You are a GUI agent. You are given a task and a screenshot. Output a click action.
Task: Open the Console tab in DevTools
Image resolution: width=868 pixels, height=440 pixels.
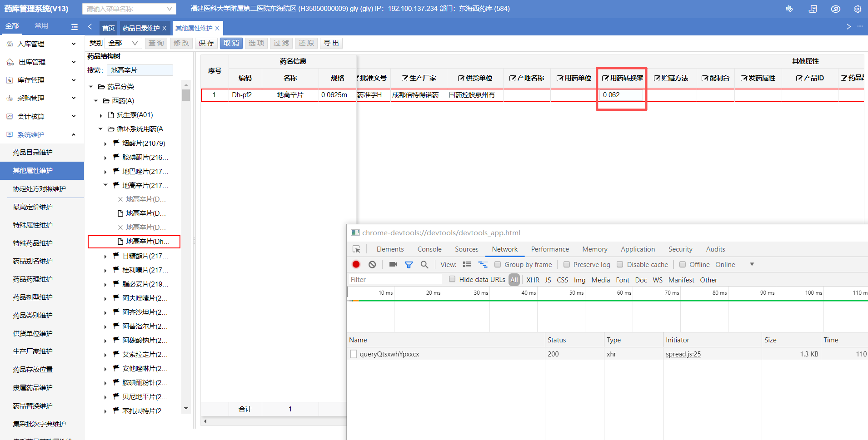pos(429,249)
